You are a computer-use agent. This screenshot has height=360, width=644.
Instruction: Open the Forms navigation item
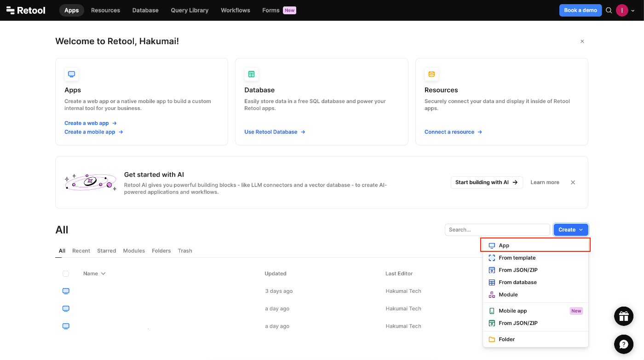pos(279,10)
